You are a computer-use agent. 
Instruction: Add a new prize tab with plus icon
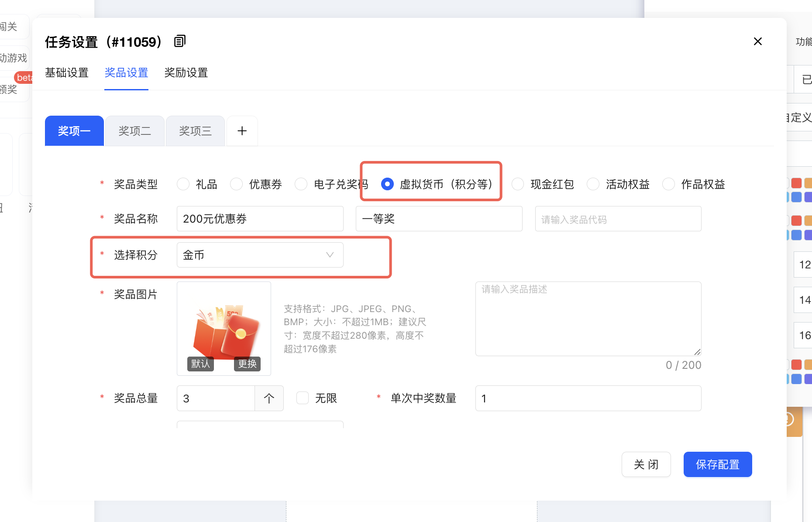[x=242, y=131]
